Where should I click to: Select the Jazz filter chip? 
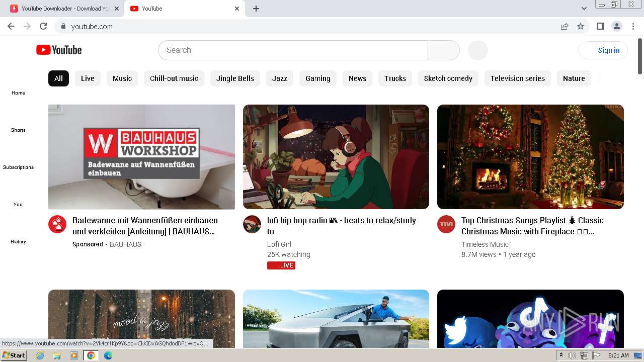point(280,78)
